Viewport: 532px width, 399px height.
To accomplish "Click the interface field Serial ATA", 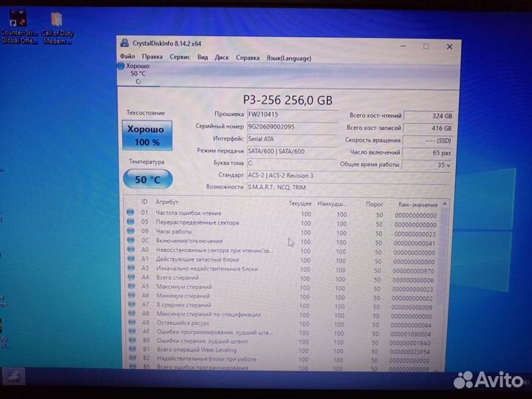I will 292,139.
